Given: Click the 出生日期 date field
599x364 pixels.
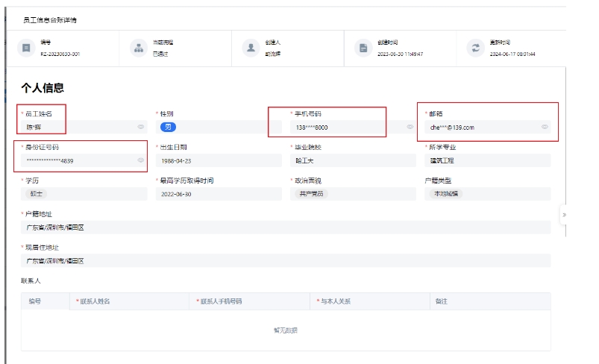Looking at the screenshot, I should coord(218,160).
